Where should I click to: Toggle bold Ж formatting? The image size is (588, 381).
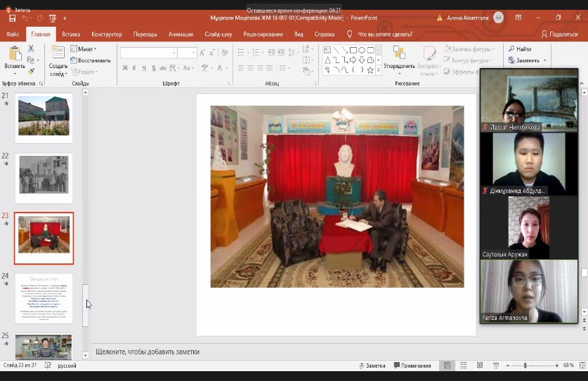coord(125,68)
